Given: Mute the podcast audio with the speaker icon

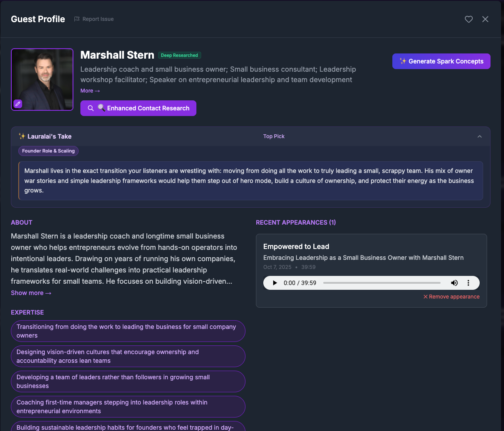Looking at the screenshot, I should coord(454,283).
